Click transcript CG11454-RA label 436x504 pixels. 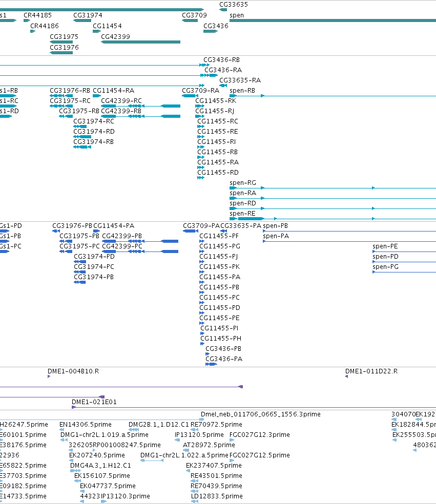coord(114,91)
